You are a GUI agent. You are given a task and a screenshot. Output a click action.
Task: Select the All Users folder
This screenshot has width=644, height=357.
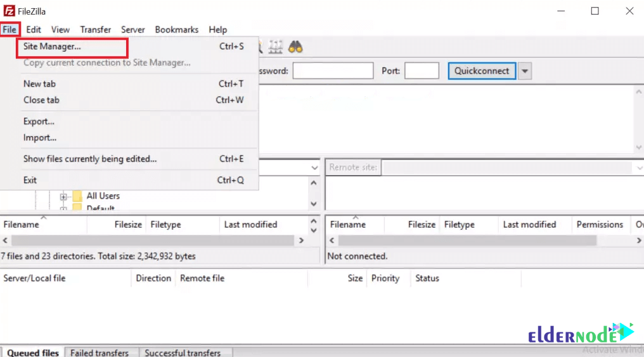coord(103,196)
